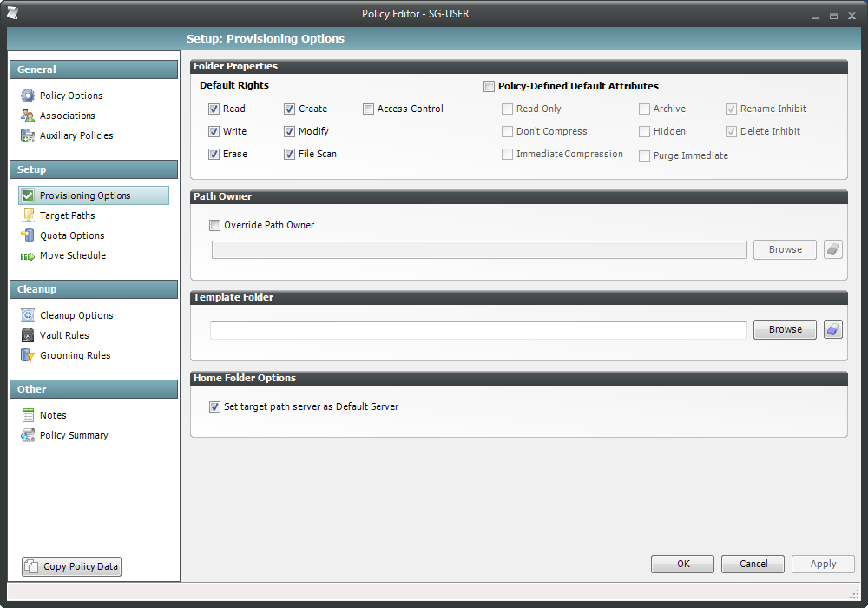This screenshot has width=868, height=608.
Task: Toggle the Delete Inhibit checkbox
Action: [x=731, y=132]
